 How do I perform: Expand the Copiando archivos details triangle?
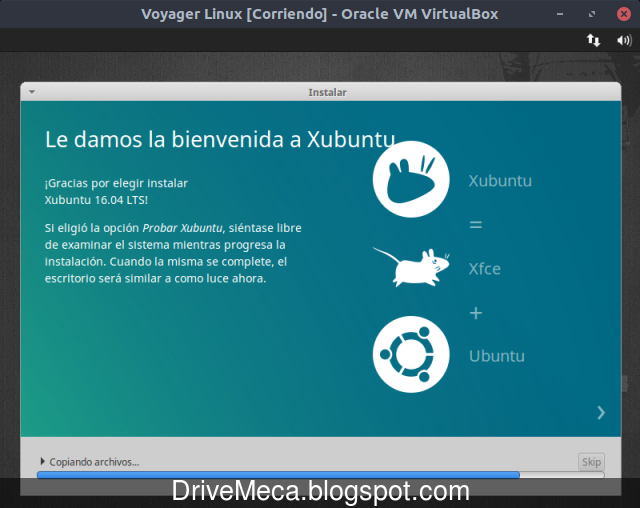(x=42, y=461)
